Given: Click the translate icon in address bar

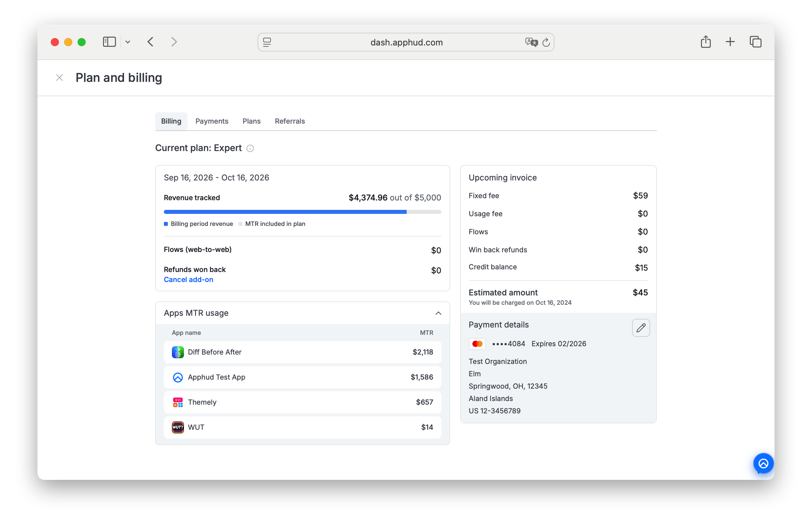Looking at the screenshot, I should 531,42.
